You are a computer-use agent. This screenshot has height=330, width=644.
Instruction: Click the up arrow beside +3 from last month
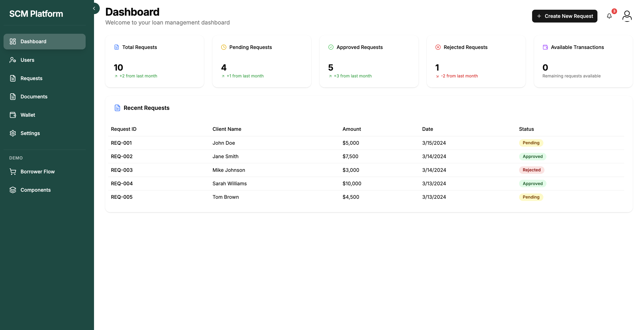tap(330, 76)
